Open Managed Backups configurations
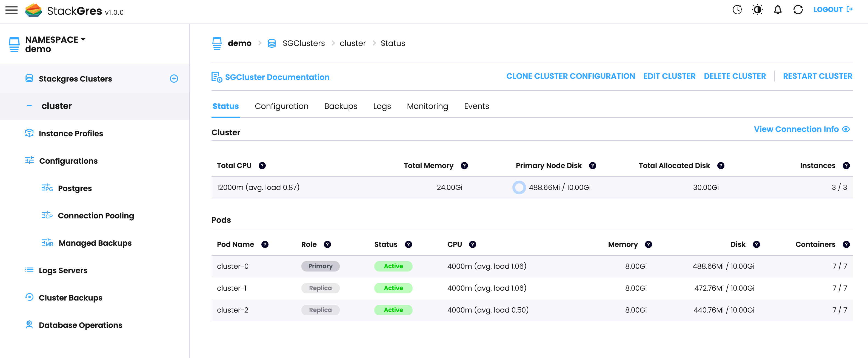868x358 pixels. coord(95,243)
